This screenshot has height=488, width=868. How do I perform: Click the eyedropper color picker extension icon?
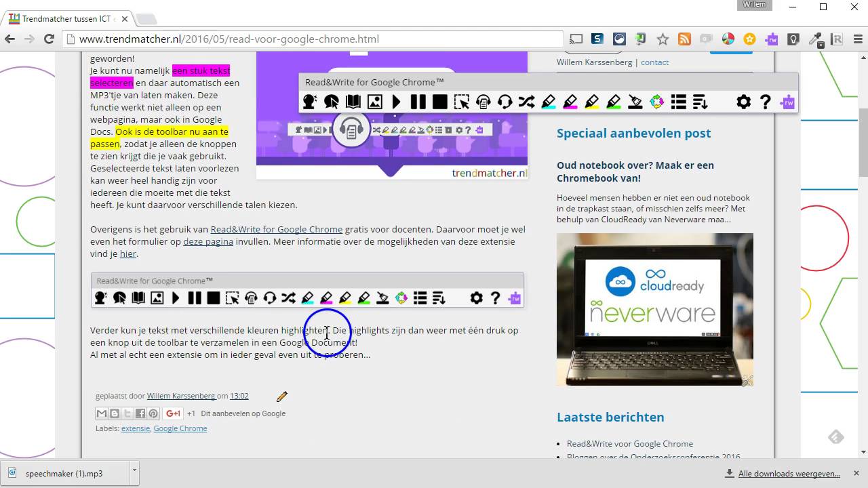coord(815,39)
